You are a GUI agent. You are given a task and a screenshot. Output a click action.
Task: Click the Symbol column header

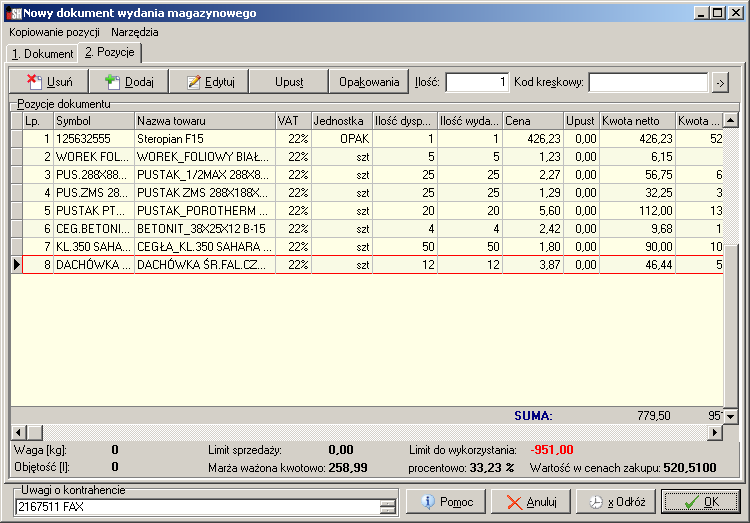point(94,121)
